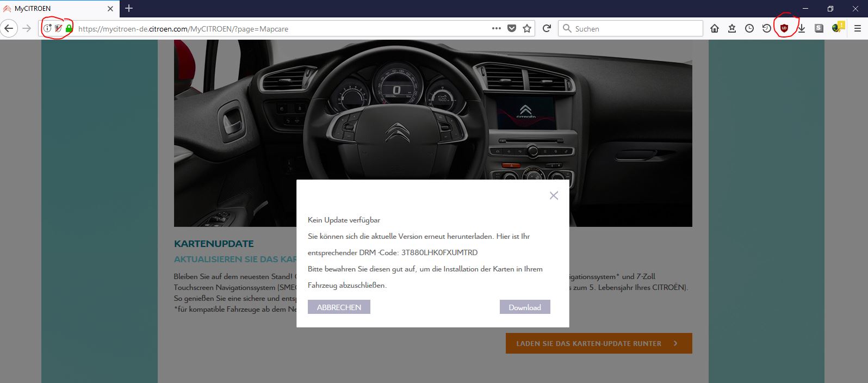Bookmark this page with the star
The width and height of the screenshot is (868, 383).
pyautogui.click(x=527, y=28)
